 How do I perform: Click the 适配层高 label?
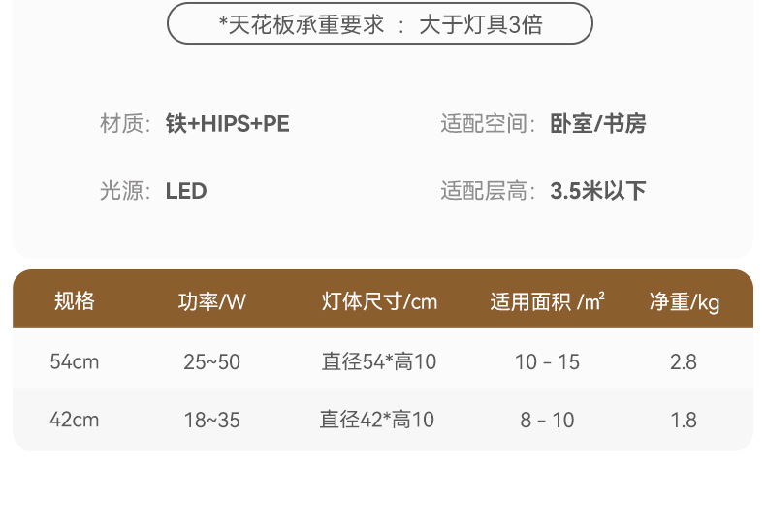[x=488, y=191]
